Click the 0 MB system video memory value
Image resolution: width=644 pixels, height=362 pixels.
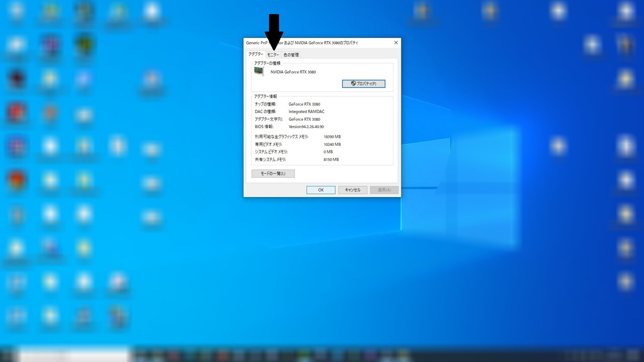coord(328,152)
